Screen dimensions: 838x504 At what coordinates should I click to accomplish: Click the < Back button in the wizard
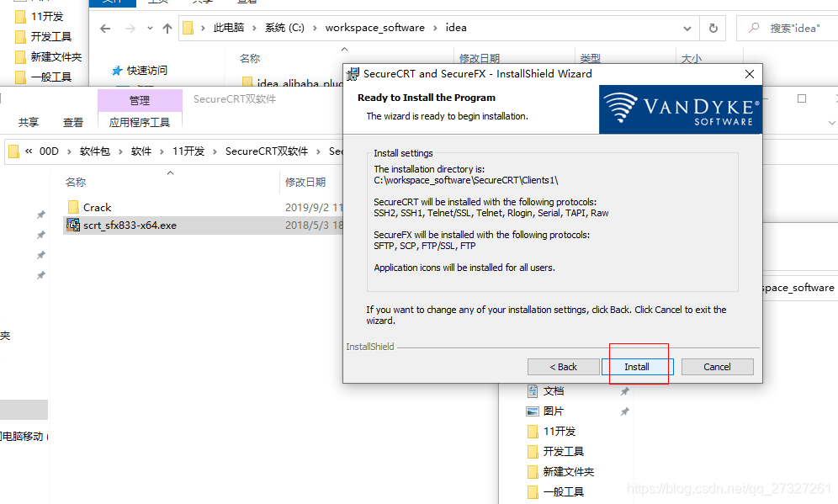point(564,367)
